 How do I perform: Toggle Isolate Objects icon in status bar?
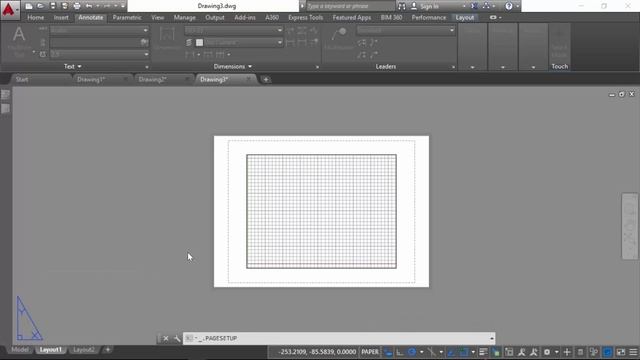(594, 352)
